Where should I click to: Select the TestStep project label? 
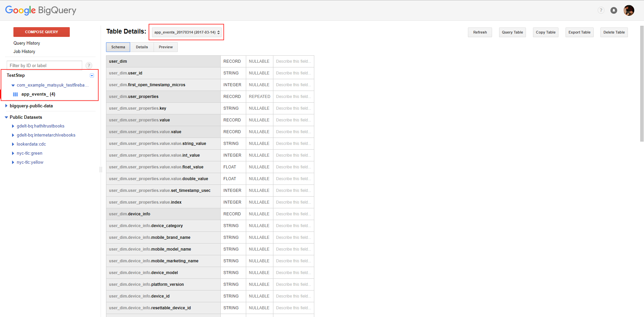click(x=16, y=75)
